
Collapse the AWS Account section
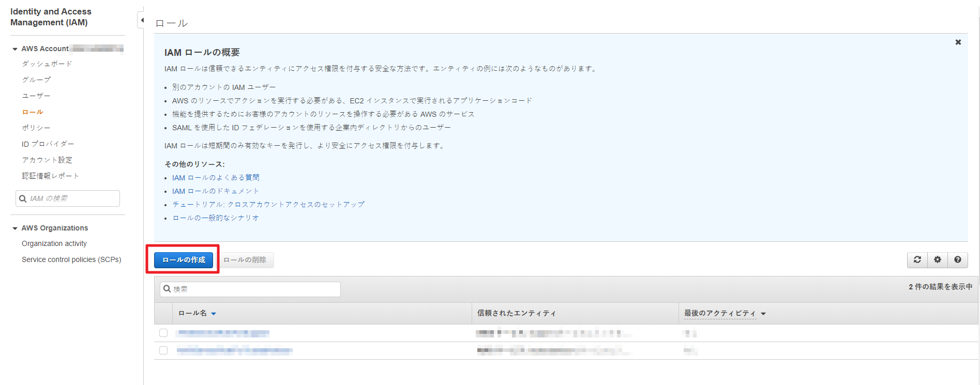(15, 49)
